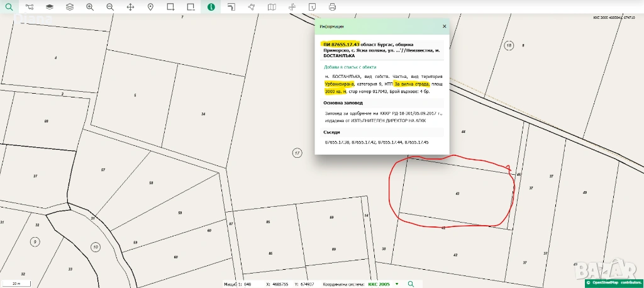Open the base layers panel
The height and width of the screenshot is (288, 644).
50,7
